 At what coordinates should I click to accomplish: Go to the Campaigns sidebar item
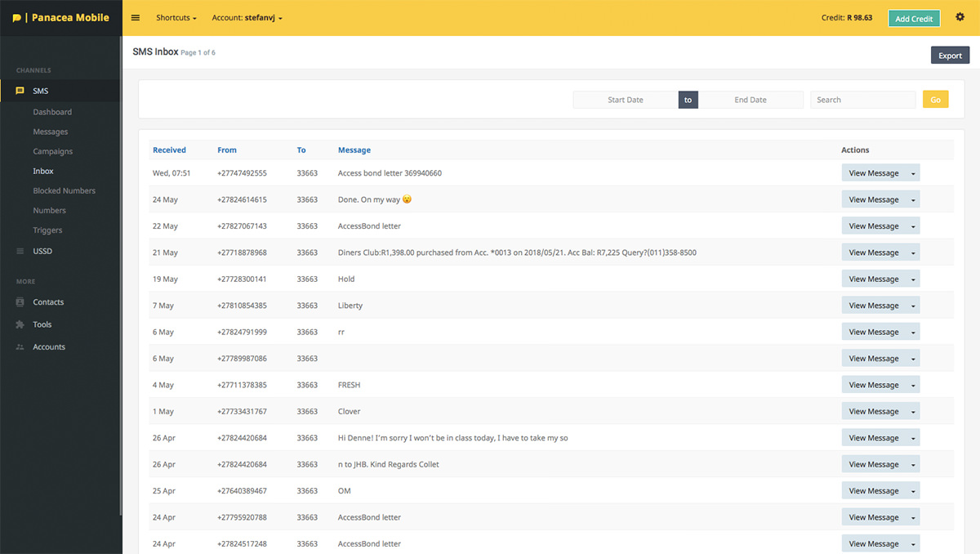pos(52,151)
